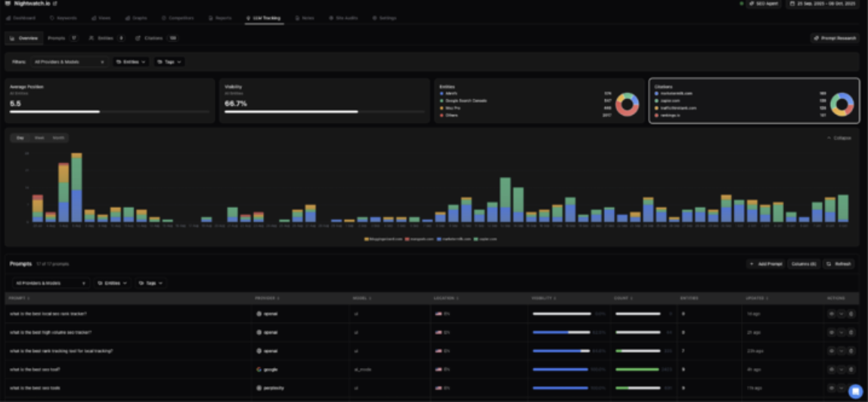The image size is (868, 402).
Task: Expand the All Providers & Models filter
Action: [x=68, y=62]
